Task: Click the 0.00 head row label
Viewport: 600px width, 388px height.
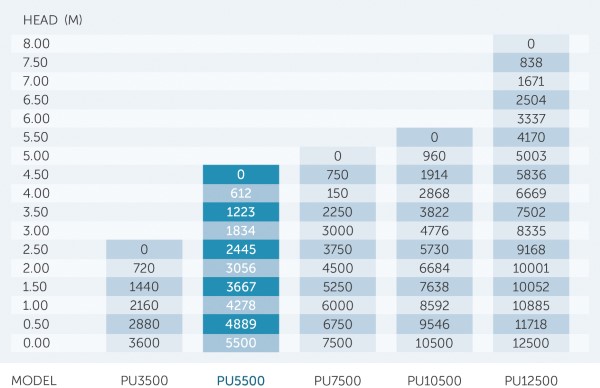Action: (x=36, y=343)
